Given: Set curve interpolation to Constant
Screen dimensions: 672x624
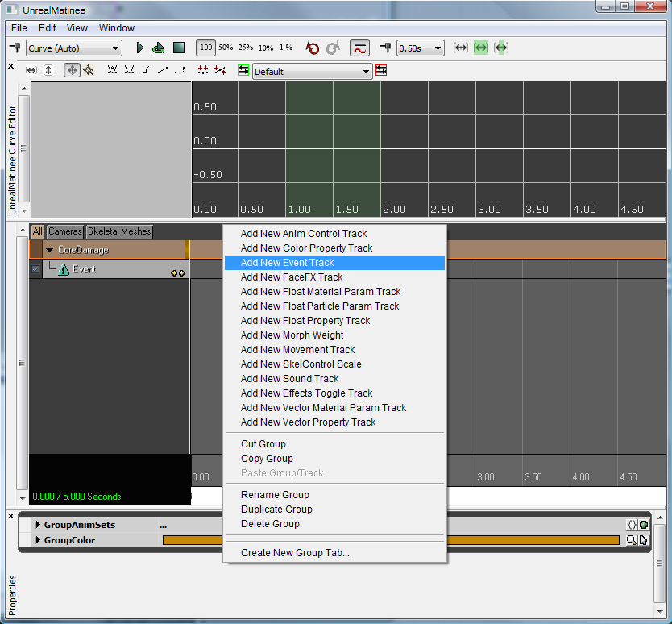Looking at the screenshot, I should click(x=180, y=70).
